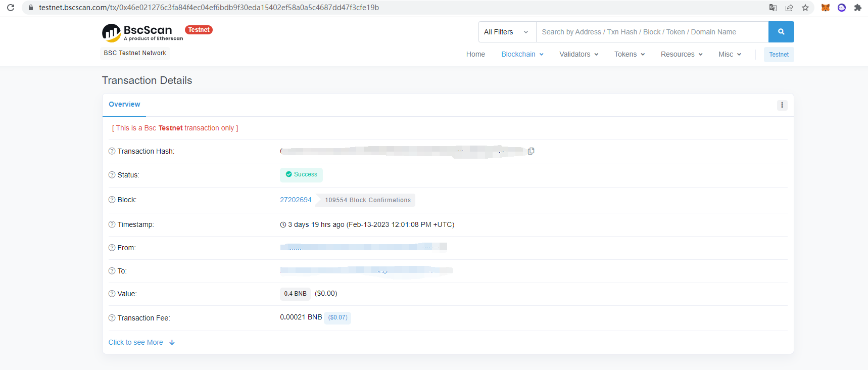Expand the Blockchain navigation menu
868x370 pixels.
tap(522, 54)
